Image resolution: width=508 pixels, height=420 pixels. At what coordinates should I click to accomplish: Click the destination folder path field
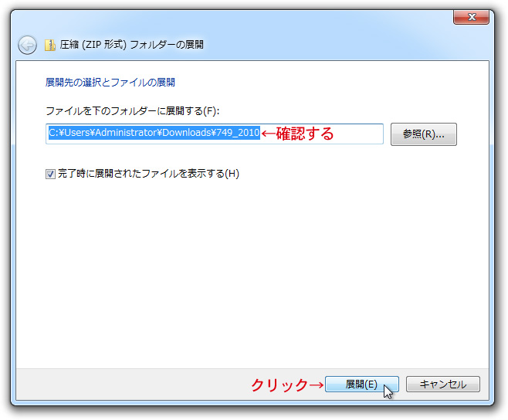(x=215, y=134)
